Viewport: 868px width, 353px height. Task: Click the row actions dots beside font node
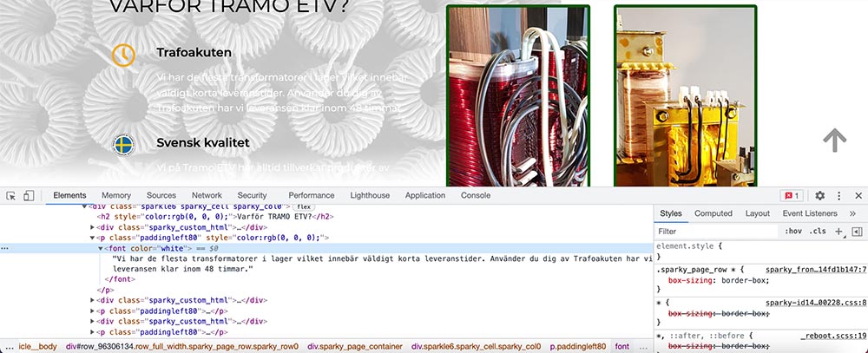click(5, 248)
